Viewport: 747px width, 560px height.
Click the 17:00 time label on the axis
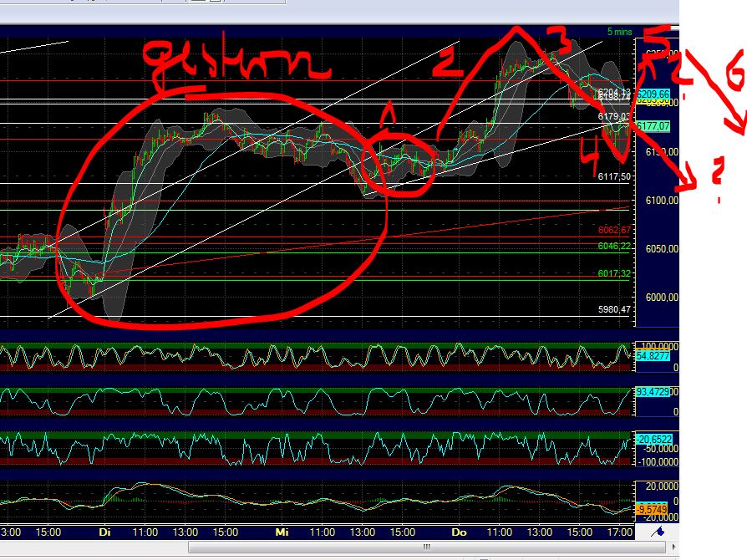[620, 532]
